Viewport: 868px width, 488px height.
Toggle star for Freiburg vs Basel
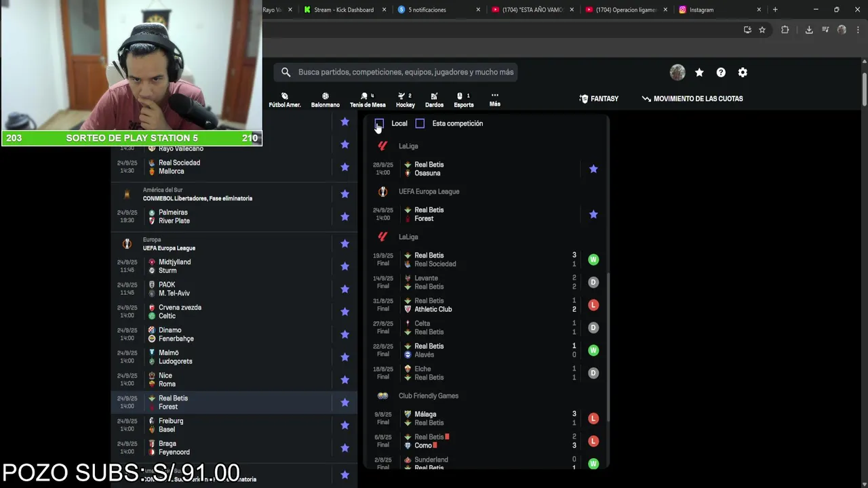344,425
